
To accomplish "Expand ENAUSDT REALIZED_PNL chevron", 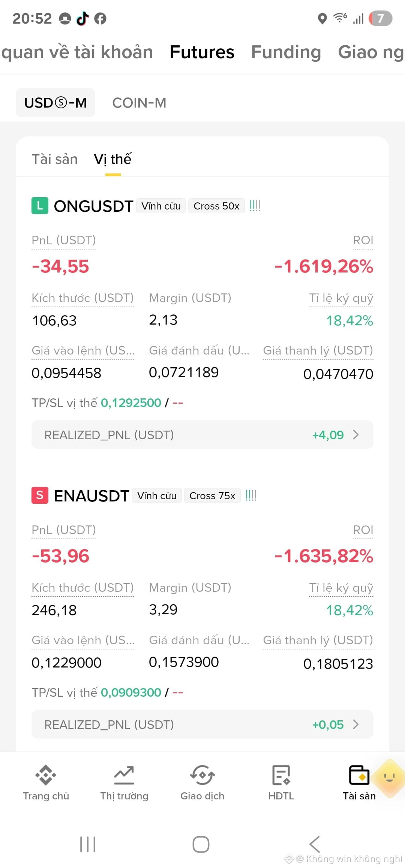I will coord(356,724).
